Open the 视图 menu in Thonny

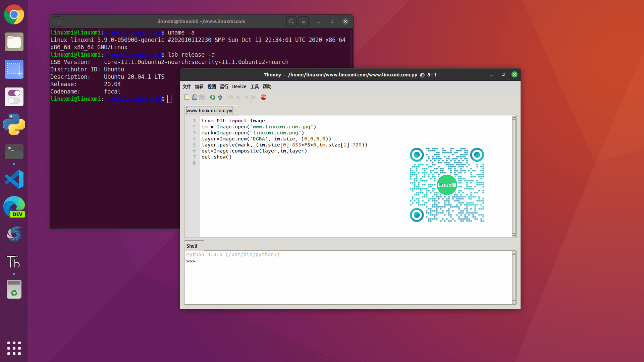[212, 86]
